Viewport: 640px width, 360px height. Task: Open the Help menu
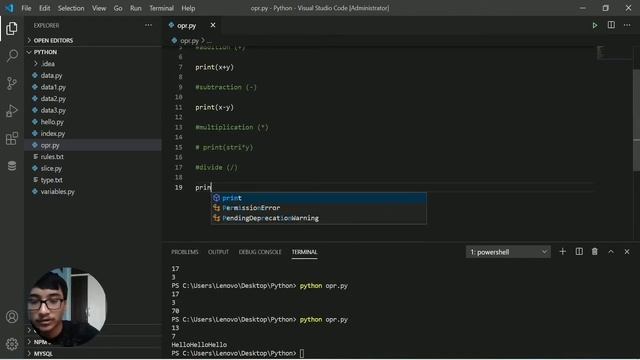point(188,8)
